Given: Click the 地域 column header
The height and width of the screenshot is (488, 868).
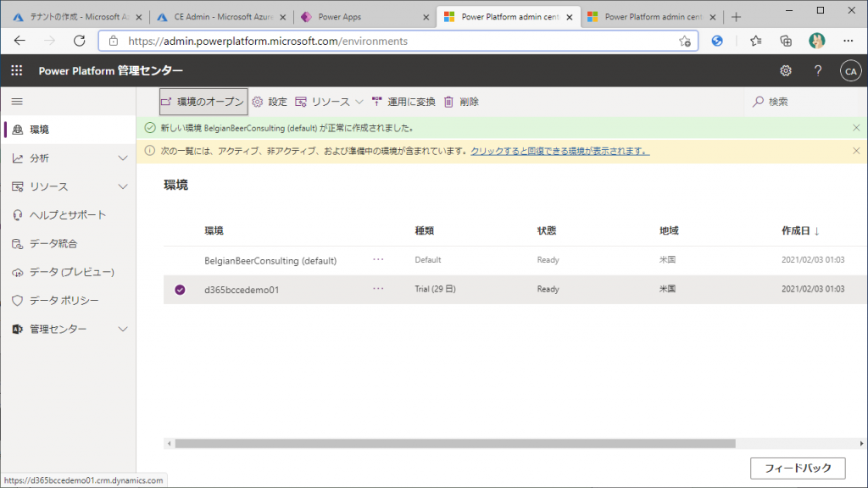Looking at the screenshot, I should point(669,230).
